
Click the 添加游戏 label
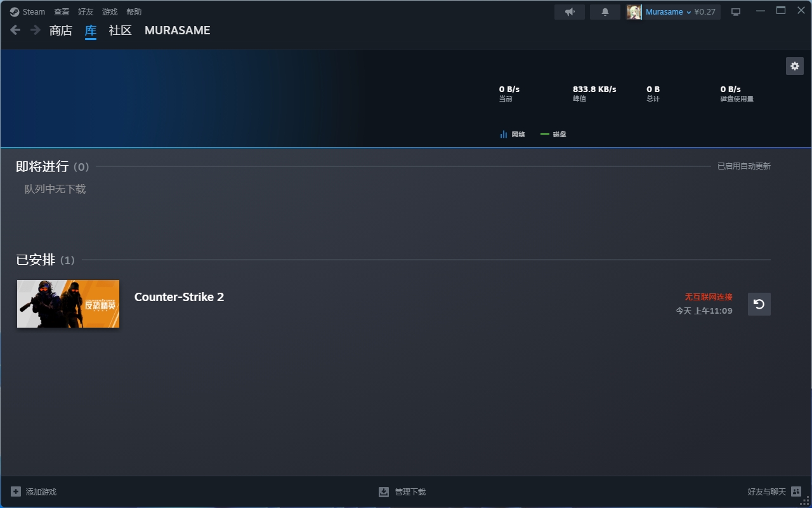(x=41, y=492)
